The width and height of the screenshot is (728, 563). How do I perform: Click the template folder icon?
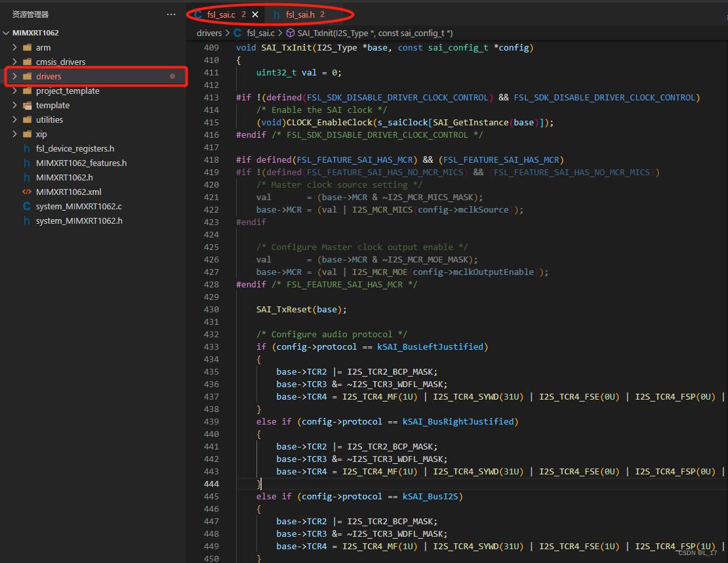(28, 105)
